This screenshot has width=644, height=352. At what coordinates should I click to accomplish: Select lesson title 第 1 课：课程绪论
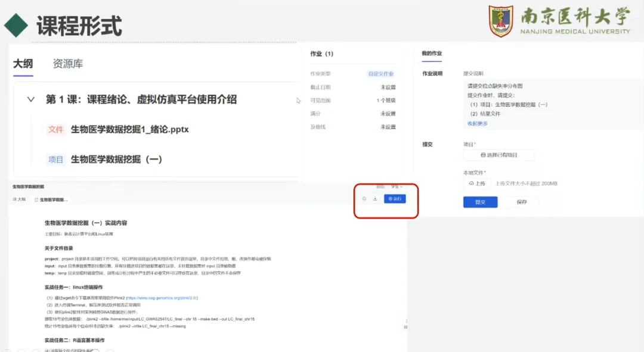(x=141, y=99)
